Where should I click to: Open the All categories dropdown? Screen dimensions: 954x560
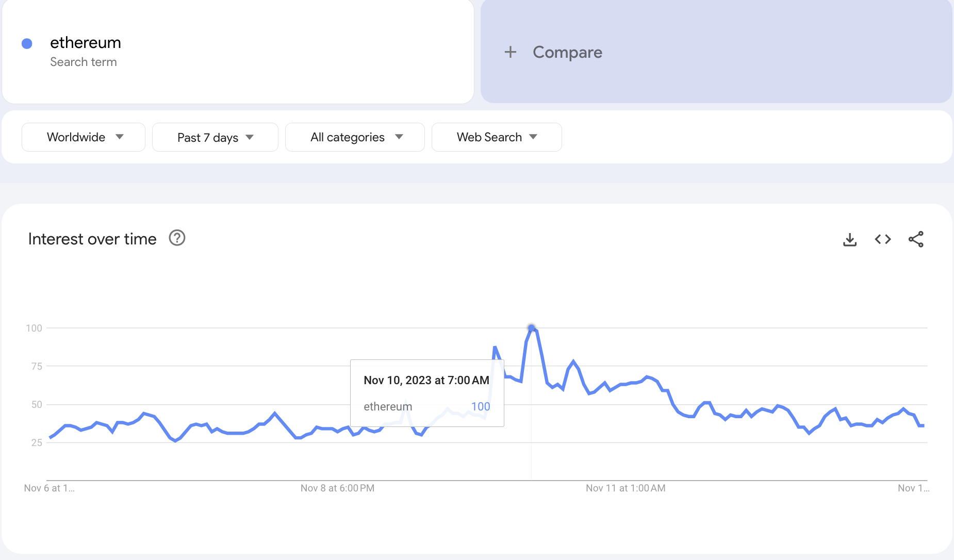point(355,137)
